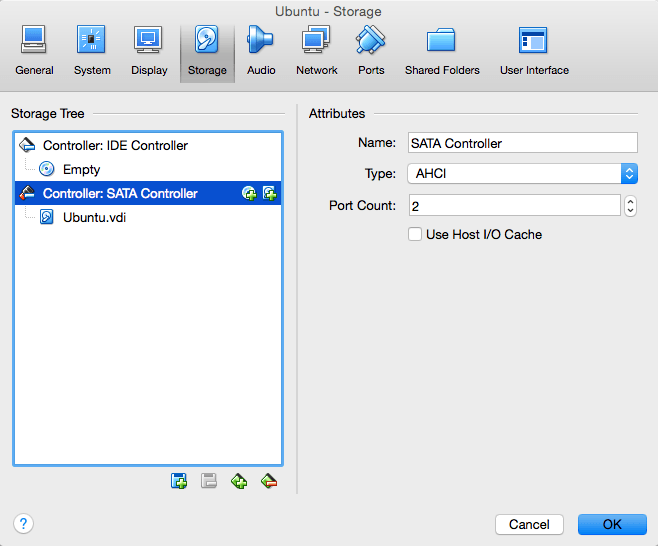Click the greyed-out remove controller icon
Viewport: 658px width, 546px height.
pyautogui.click(x=209, y=481)
